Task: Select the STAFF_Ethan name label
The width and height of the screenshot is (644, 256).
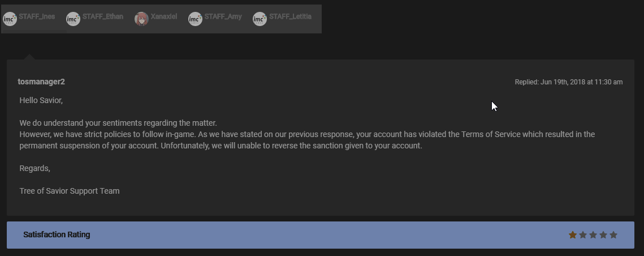Action: point(102,16)
